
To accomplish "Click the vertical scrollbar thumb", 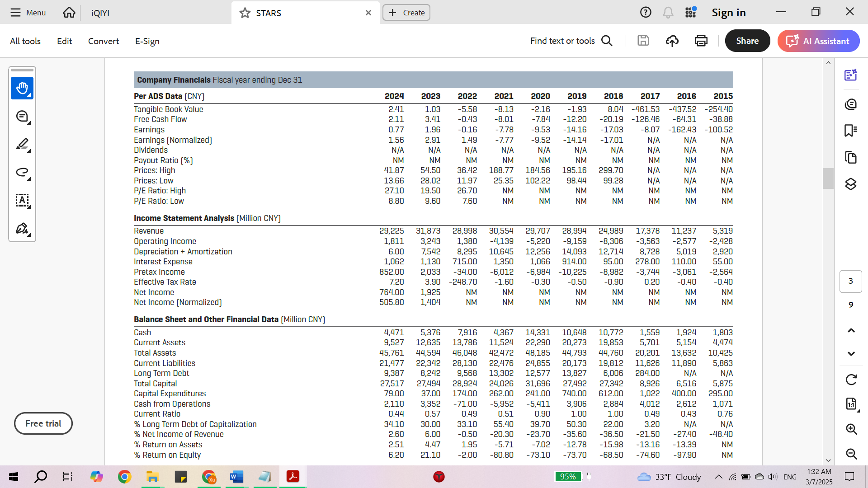I will click(828, 178).
